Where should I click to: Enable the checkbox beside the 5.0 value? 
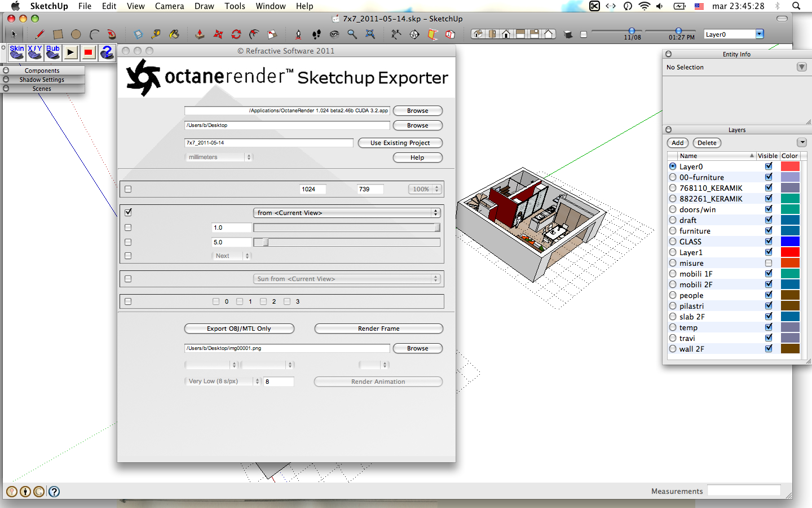click(x=128, y=242)
